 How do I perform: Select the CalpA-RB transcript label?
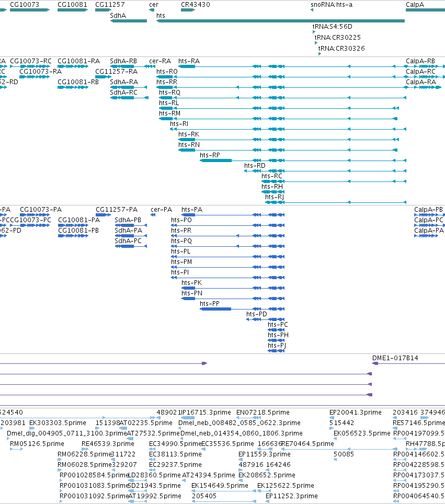(x=420, y=61)
